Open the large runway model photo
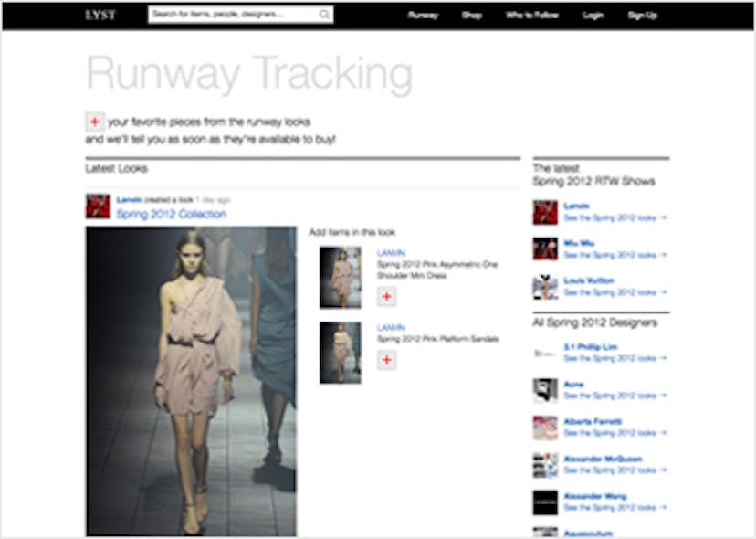This screenshot has width=756, height=539. pyautogui.click(x=191, y=381)
